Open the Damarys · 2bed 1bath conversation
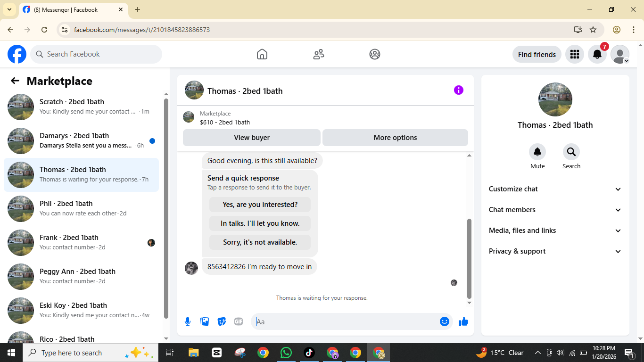This screenshot has height=362, width=644. pyautogui.click(x=81, y=141)
